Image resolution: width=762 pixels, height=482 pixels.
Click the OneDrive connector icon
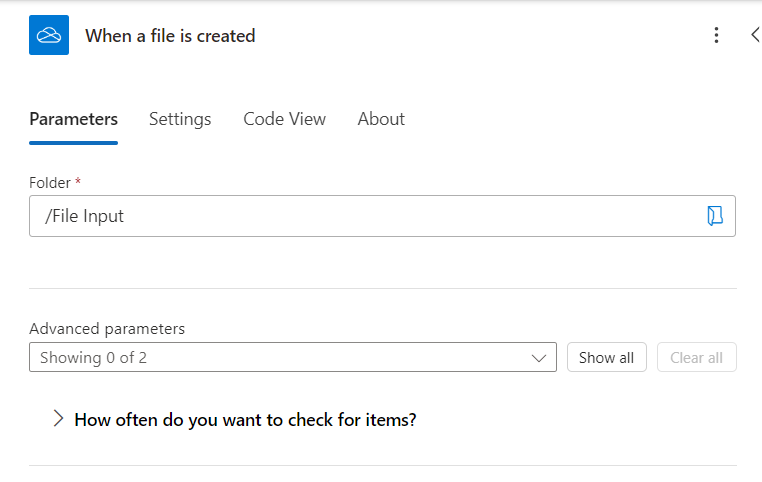[49, 35]
